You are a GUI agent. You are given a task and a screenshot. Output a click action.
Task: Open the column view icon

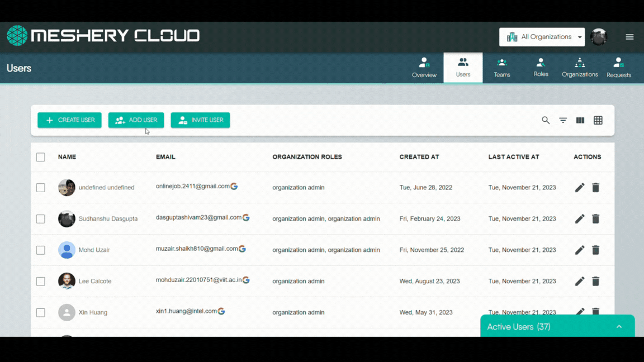pos(580,120)
